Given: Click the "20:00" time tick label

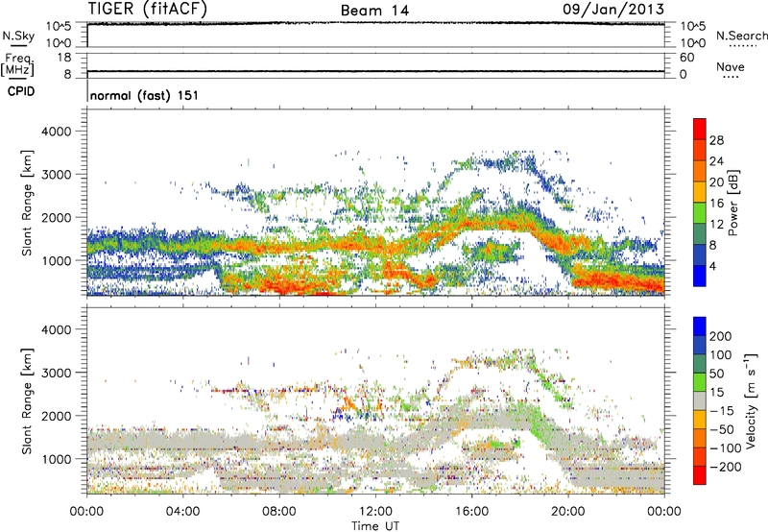Looking at the screenshot, I should pyautogui.click(x=567, y=512).
